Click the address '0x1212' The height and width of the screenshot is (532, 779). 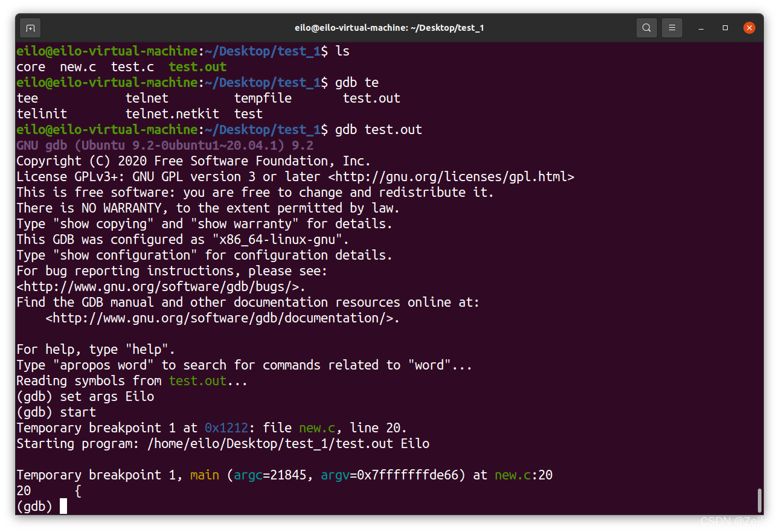226,428
